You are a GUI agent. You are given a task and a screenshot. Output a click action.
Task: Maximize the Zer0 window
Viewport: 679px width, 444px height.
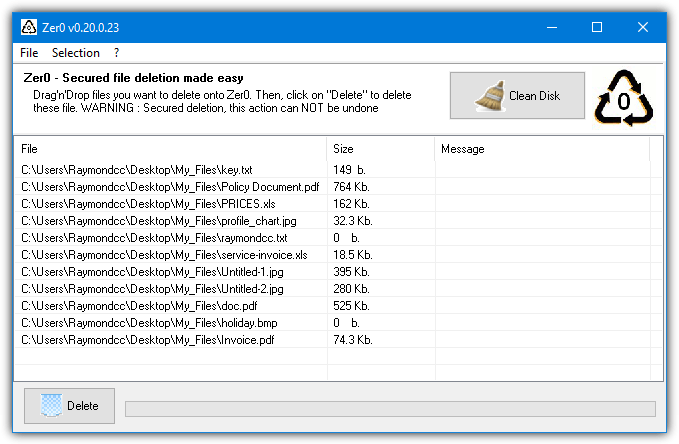point(597,27)
